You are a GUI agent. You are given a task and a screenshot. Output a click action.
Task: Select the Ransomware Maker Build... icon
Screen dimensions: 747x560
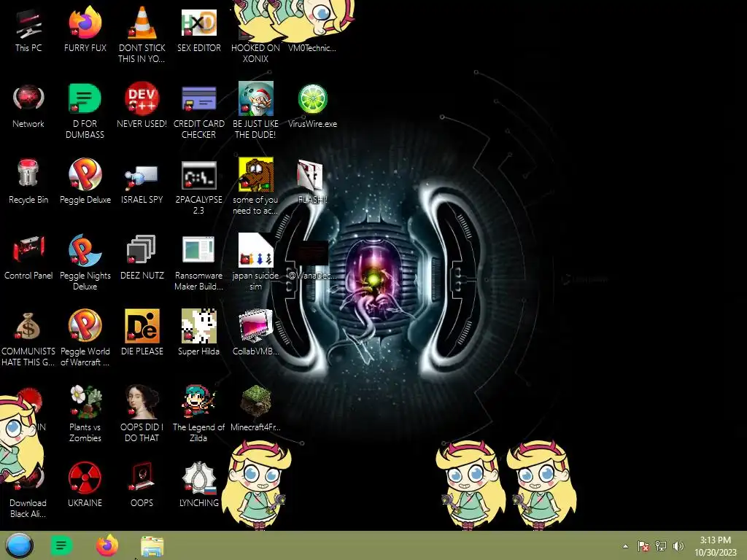(x=198, y=249)
